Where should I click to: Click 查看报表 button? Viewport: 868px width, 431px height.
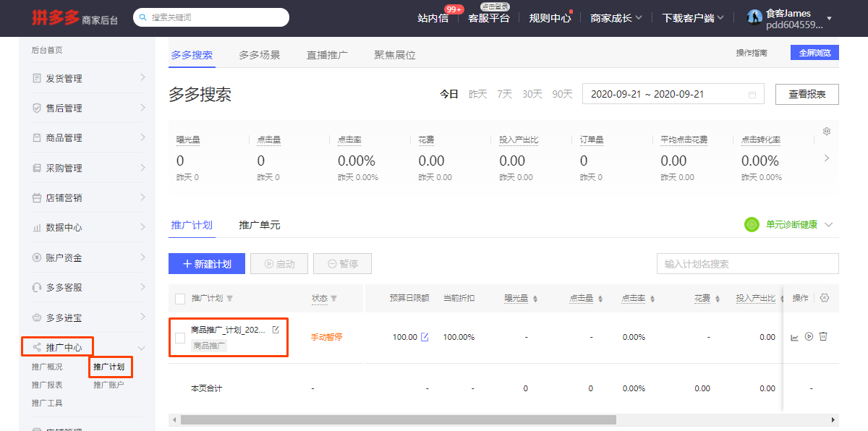pyautogui.click(x=807, y=94)
